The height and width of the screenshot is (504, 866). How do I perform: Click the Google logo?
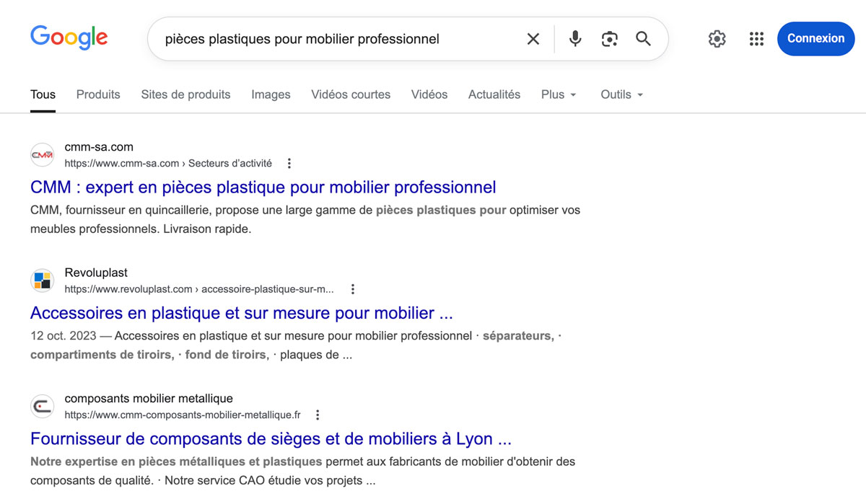[x=69, y=37]
